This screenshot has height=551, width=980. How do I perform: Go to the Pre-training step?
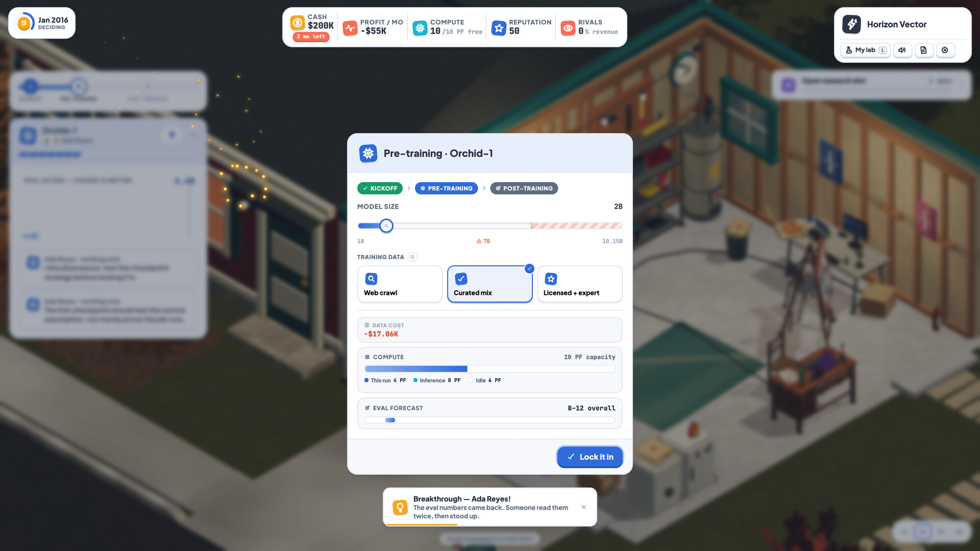(446, 188)
